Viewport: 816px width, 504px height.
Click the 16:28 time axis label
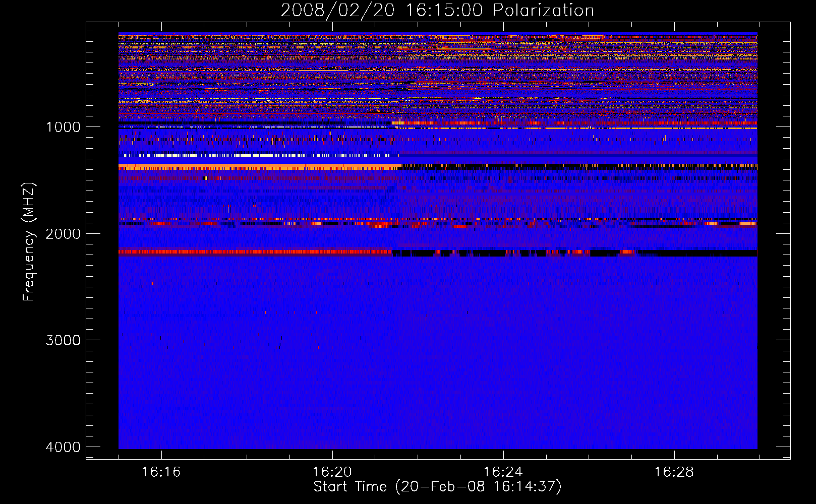[674, 472]
